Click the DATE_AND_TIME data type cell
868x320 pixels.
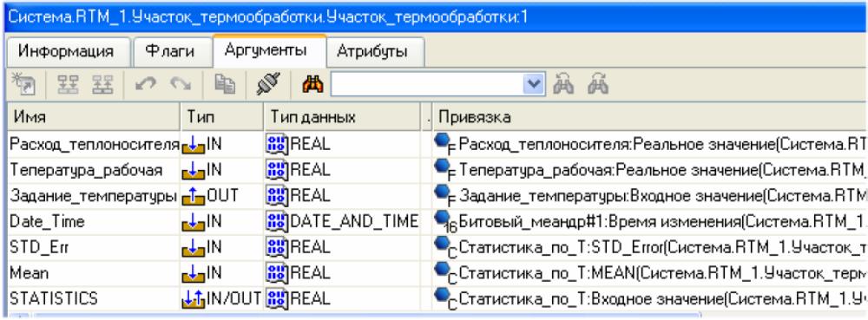tap(342, 222)
